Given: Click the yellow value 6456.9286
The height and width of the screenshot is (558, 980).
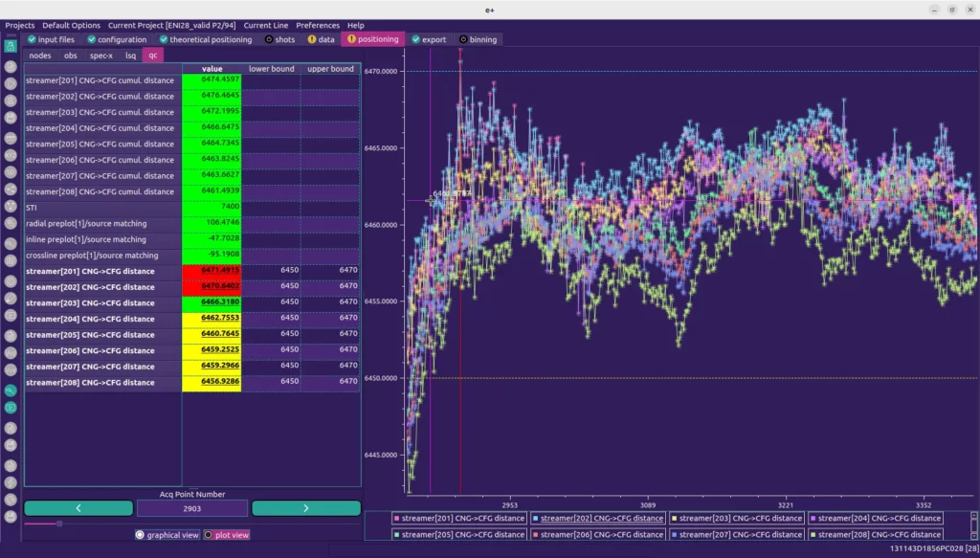Looking at the screenshot, I should pyautogui.click(x=212, y=383).
